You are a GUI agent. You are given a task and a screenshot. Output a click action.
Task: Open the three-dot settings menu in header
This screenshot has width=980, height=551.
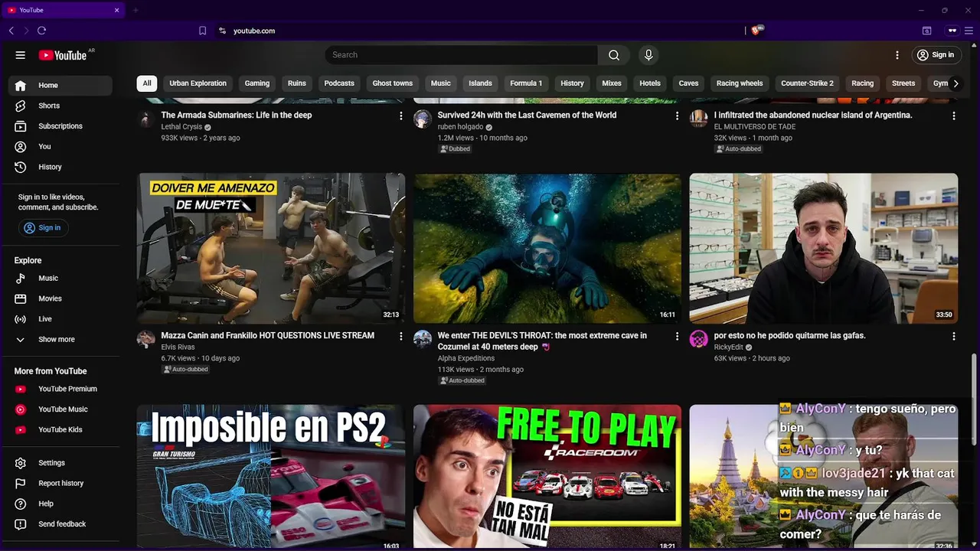click(x=897, y=55)
